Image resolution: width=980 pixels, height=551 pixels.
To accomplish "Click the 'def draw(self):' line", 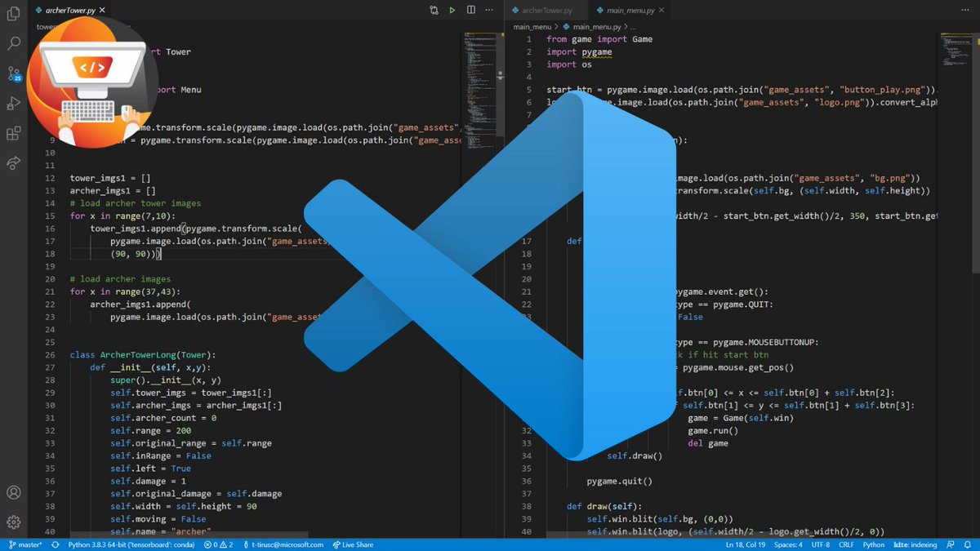I will [x=604, y=507].
